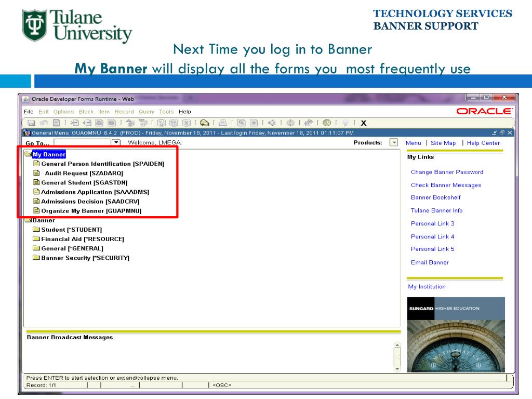
Task: Click the Enter Query toolbar icon
Action: 161,123
